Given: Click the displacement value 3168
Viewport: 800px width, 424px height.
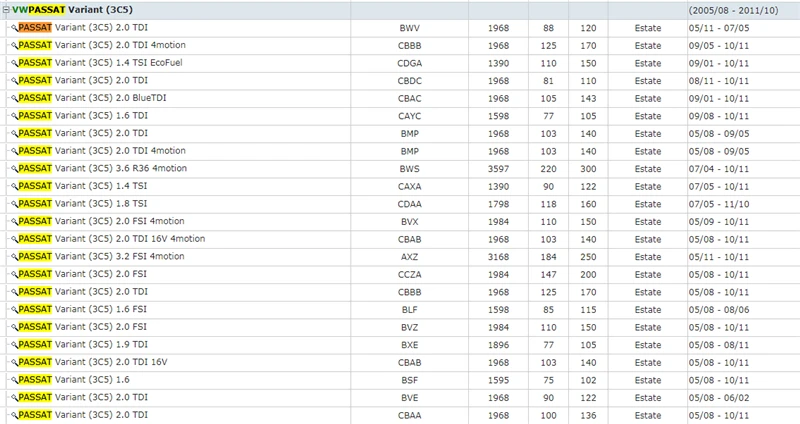Looking at the screenshot, I should (498, 257).
